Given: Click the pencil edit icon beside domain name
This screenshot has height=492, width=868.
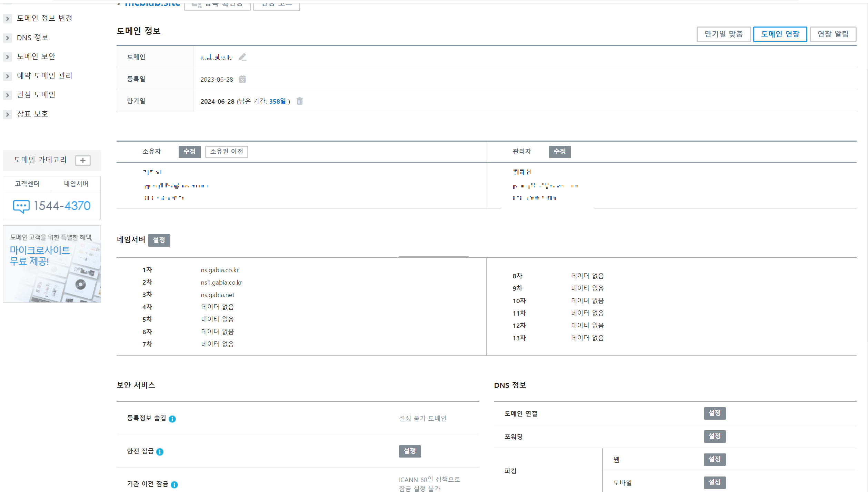Looking at the screenshot, I should 242,57.
